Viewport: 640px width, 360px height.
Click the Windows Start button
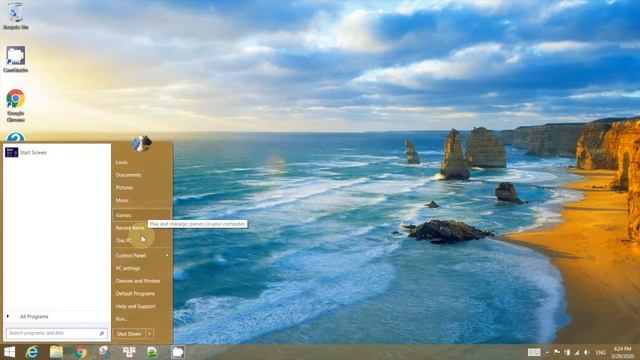(x=9, y=352)
